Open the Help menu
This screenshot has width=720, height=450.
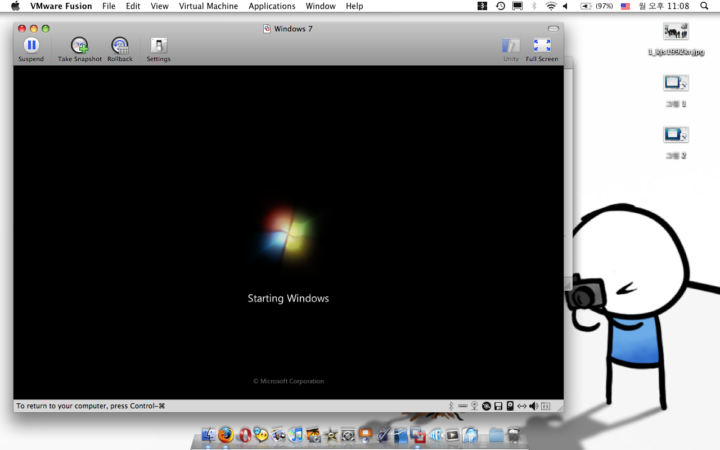[354, 6]
